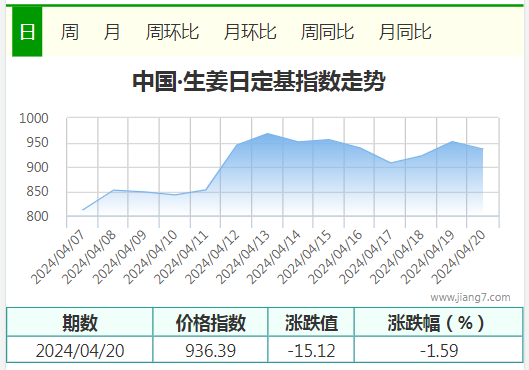Click the 2024/04/07 starting data point
Screen dimensions: 529x370
coord(83,210)
